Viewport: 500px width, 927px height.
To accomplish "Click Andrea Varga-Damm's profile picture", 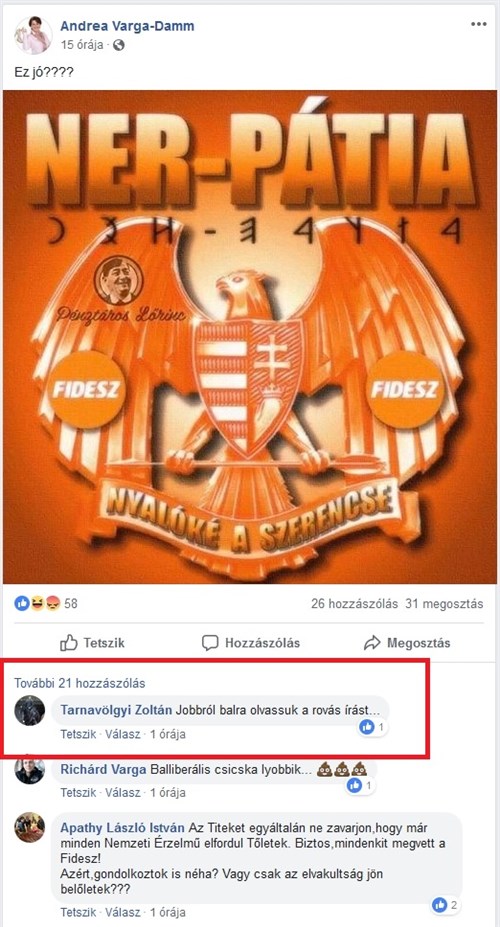I will (x=33, y=35).
